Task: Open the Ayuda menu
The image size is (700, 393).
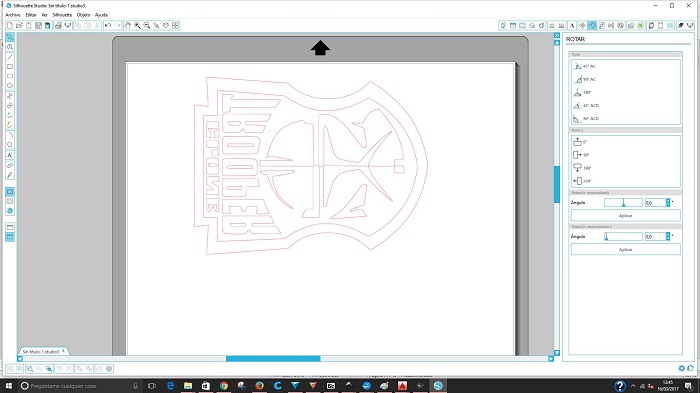Action: tap(101, 15)
